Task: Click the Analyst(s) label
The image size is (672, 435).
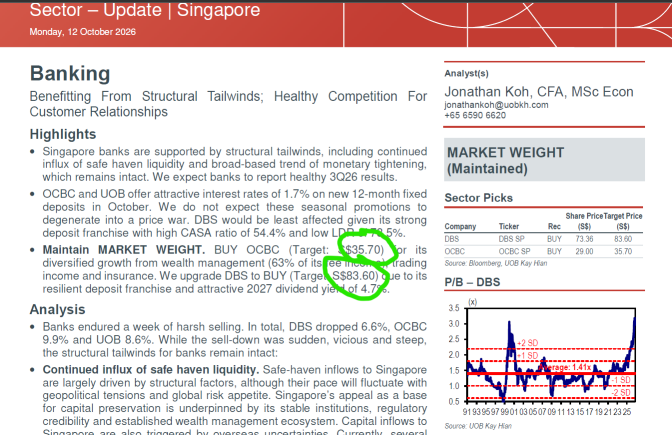Action: (466, 73)
